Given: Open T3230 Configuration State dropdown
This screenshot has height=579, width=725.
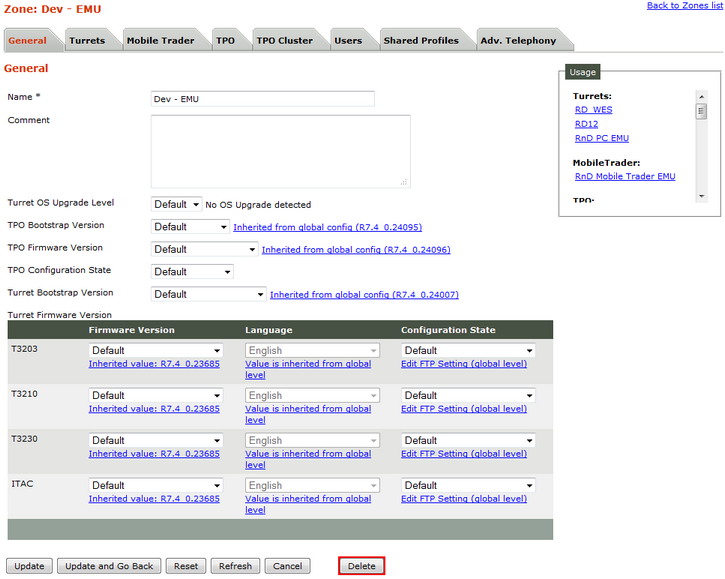Looking at the screenshot, I should (x=468, y=440).
